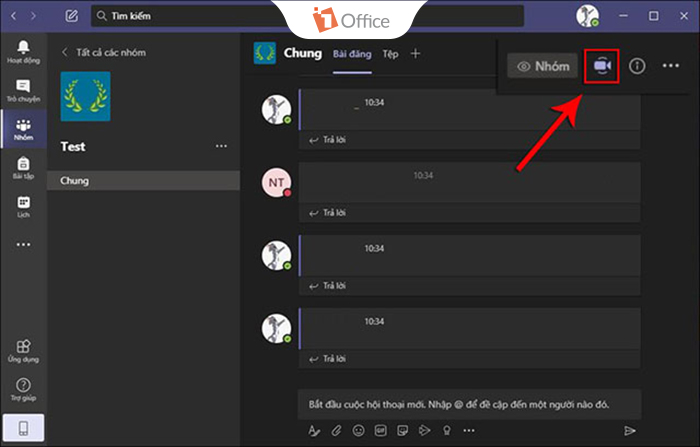Select the Nhóm teams sidebar icon
The width and height of the screenshot is (700, 447).
pos(23,129)
